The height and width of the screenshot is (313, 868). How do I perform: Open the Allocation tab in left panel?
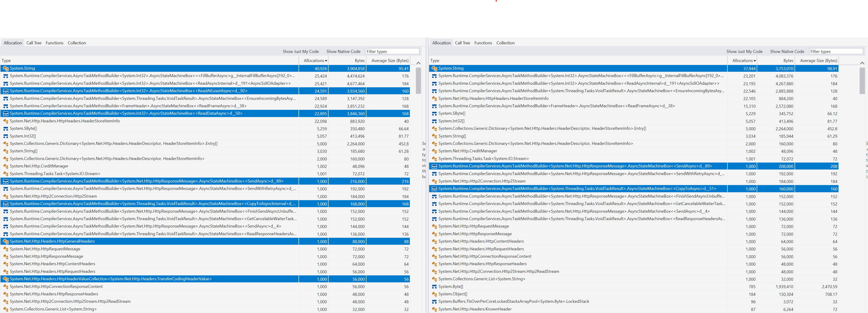(13, 43)
